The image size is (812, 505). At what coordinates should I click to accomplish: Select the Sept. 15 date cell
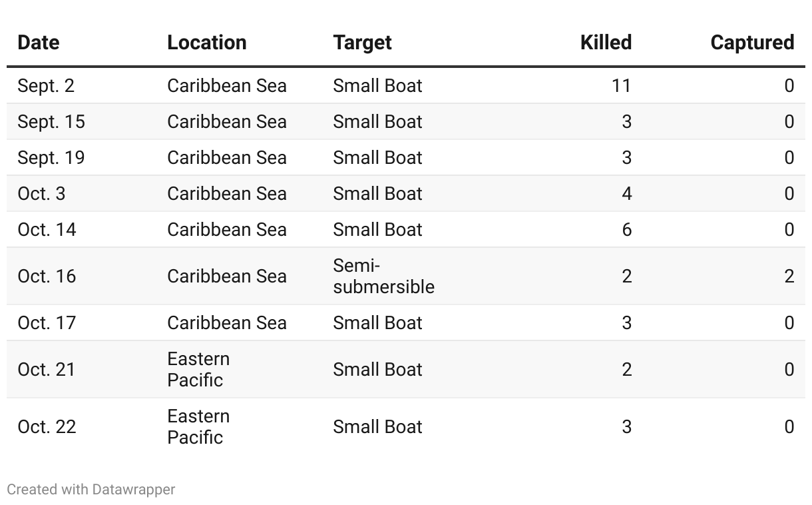click(51, 122)
